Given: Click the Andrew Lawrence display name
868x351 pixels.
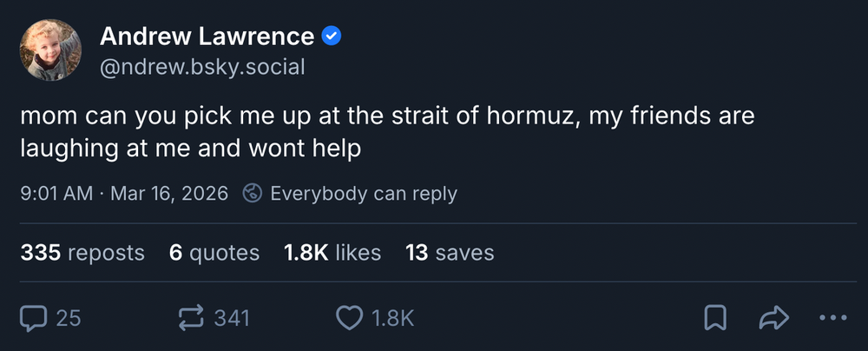Looking at the screenshot, I should coord(207,36).
